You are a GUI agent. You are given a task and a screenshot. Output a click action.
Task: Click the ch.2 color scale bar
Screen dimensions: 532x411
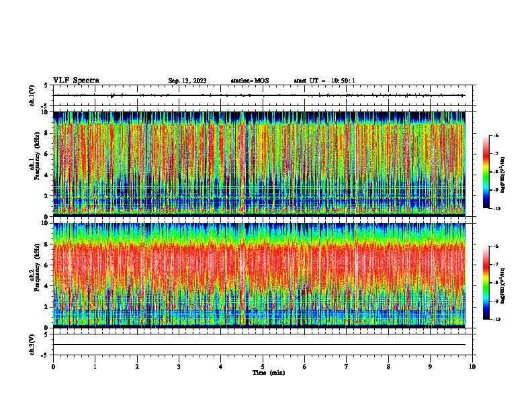pyautogui.click(x=486, y=283)
